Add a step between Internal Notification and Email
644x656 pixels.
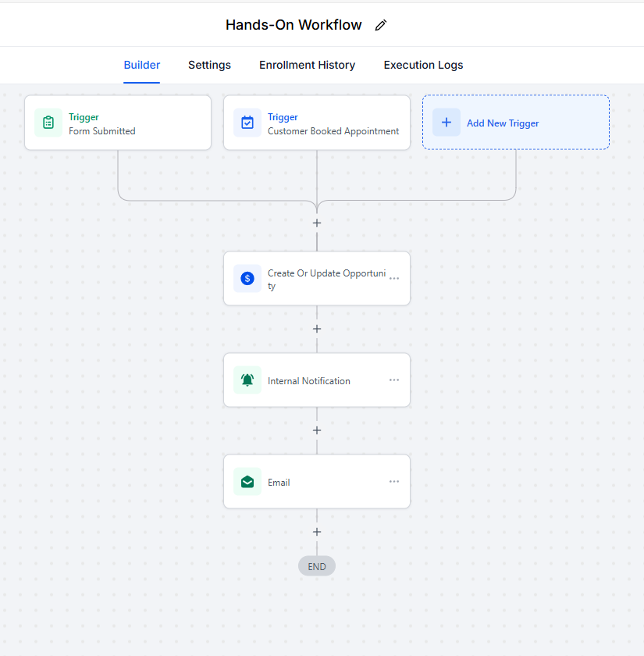317,430
